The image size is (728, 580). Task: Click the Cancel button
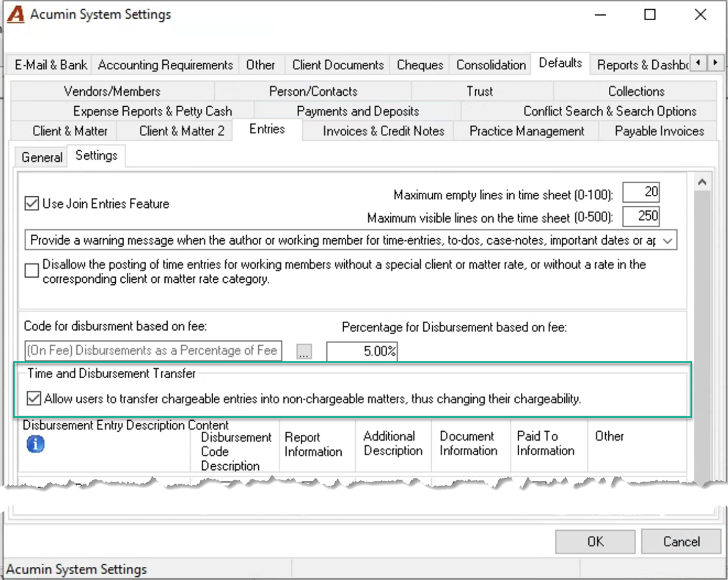pos(681,541)
